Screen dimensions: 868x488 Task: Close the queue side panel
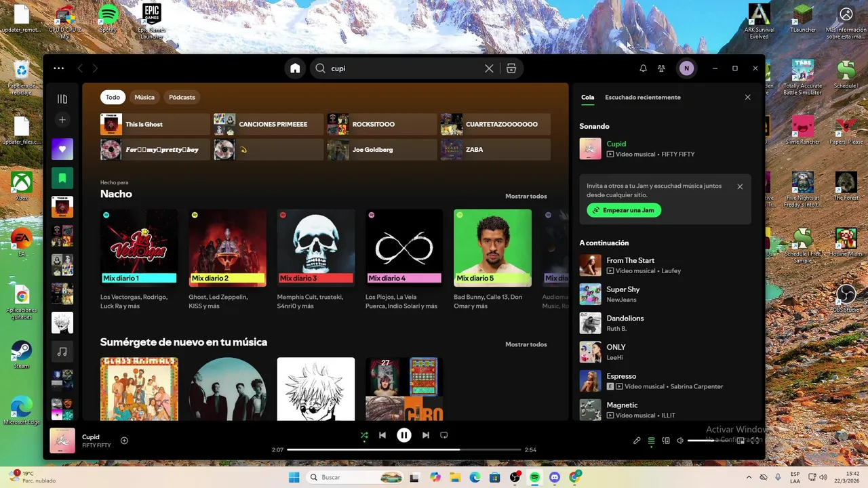(748, 98)
